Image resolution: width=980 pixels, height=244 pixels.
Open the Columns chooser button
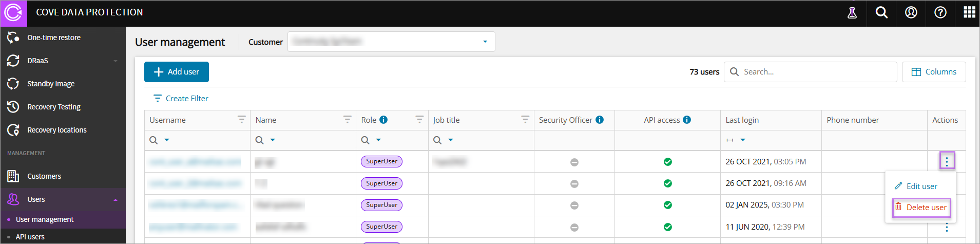point(933,72)
